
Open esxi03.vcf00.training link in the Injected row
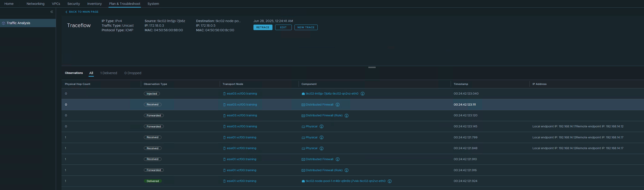click(242, 94)
